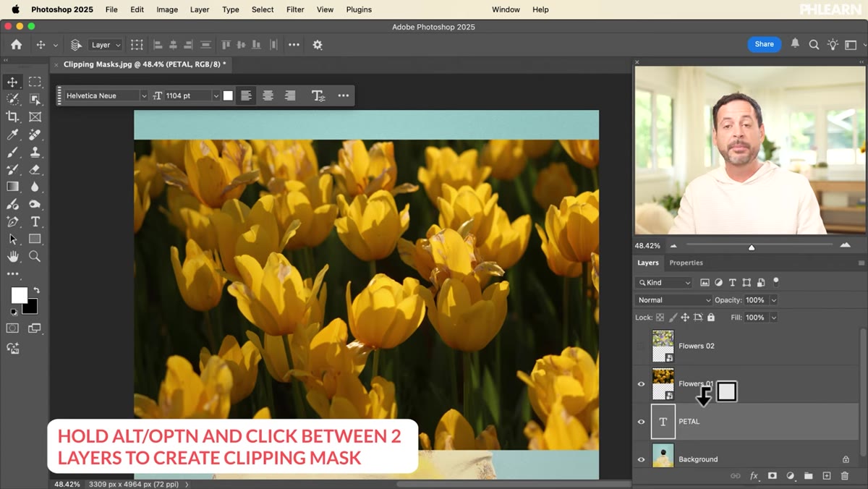868x489 pixels.
Task: Expand the Normal blend mode dropdown
Action: pos(674,300)
